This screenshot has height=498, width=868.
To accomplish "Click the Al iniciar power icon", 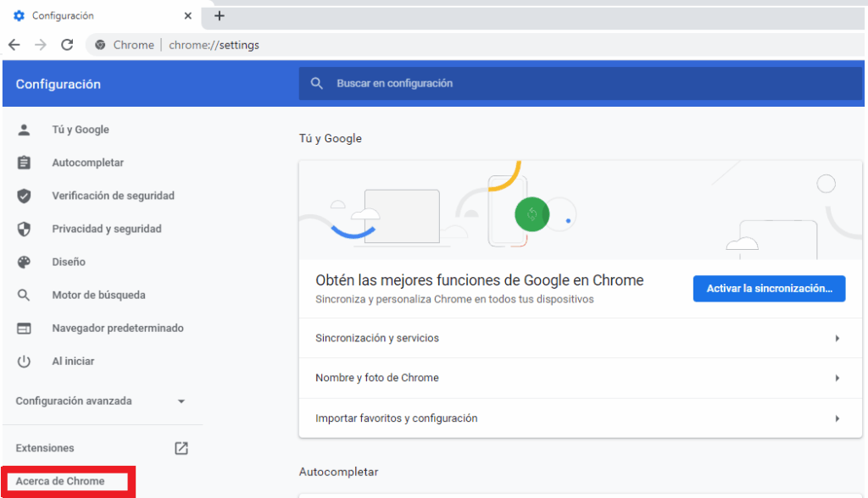I will click(24, 361).
